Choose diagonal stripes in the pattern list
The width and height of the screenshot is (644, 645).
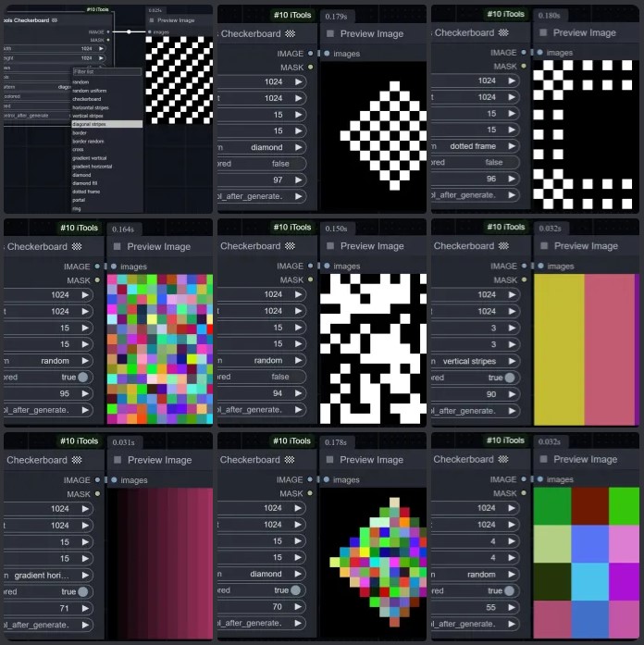107,124
